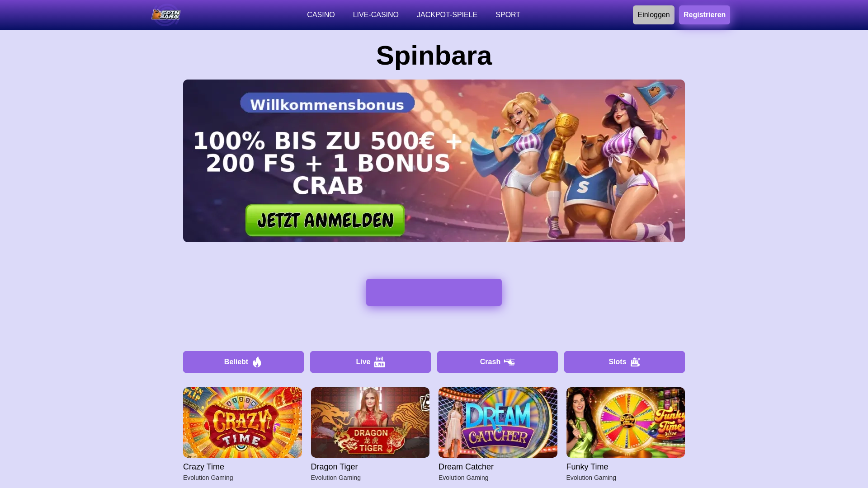The image size is (868, 488).
Task: Open the Dream Catcher game thumbnail
Action: (x=498, y=422)
